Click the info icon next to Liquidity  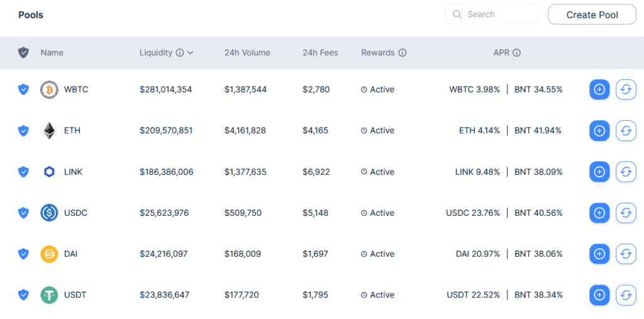click(x=179, y=53)
